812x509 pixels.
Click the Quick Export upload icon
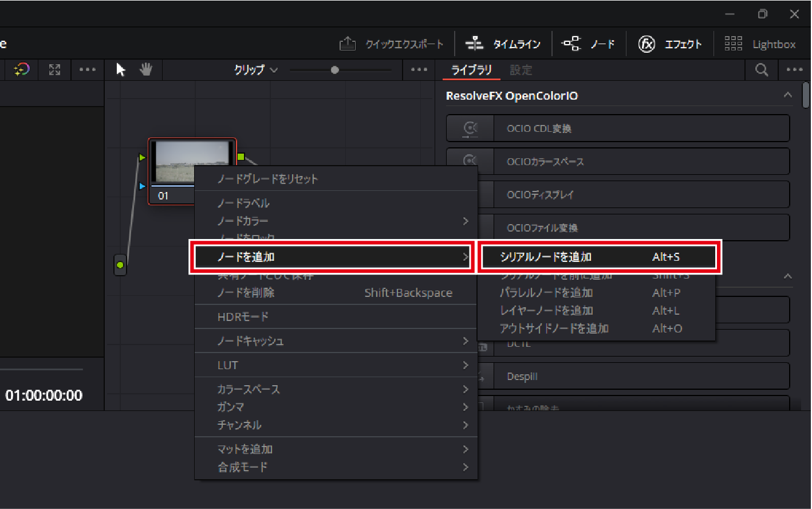click(x=348, y=44)
